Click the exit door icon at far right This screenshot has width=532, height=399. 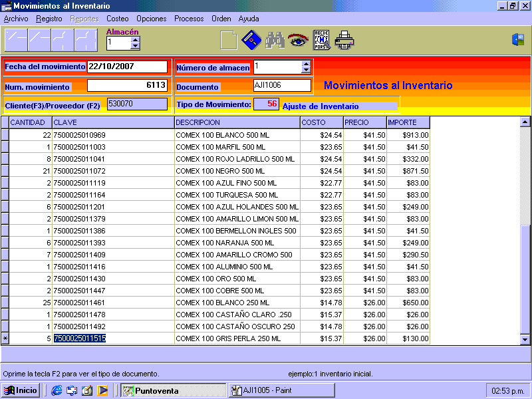(x=518, y=40)
